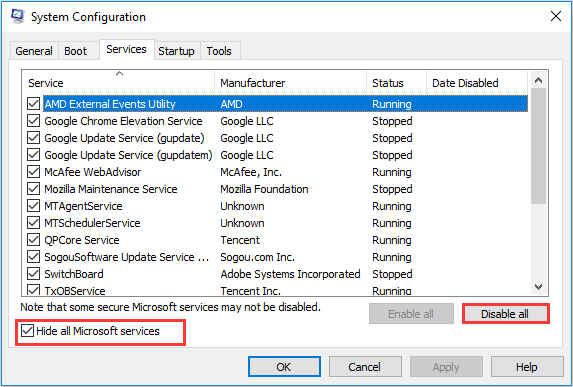Uncheck AMD External Events Utility service
This screenshot has width=573, height=387.
[34, 104]
